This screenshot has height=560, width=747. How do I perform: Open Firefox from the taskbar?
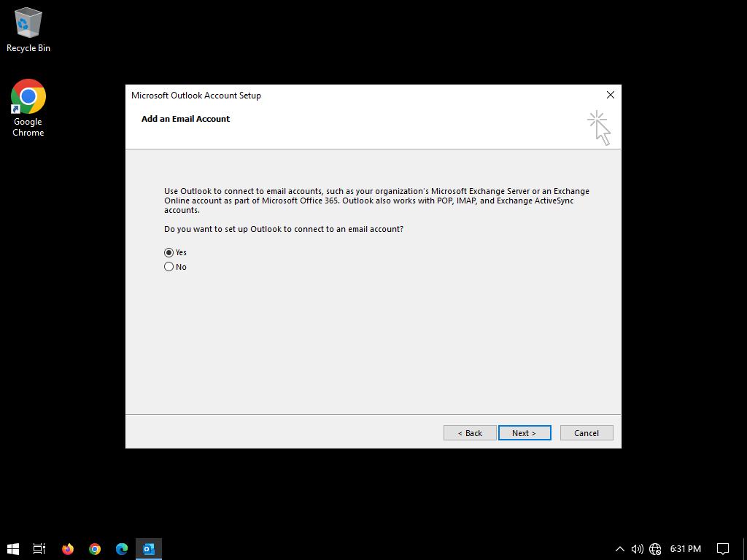coord(68,549)
